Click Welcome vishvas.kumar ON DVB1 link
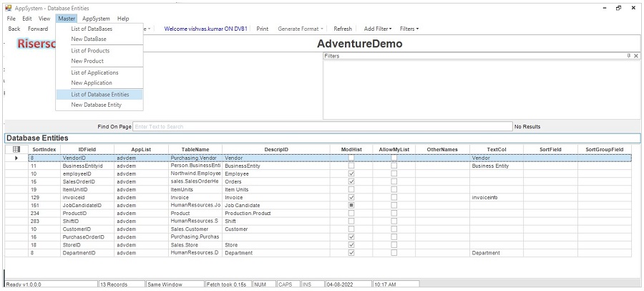This screenshot has width=644, height=291. [205, 29]
